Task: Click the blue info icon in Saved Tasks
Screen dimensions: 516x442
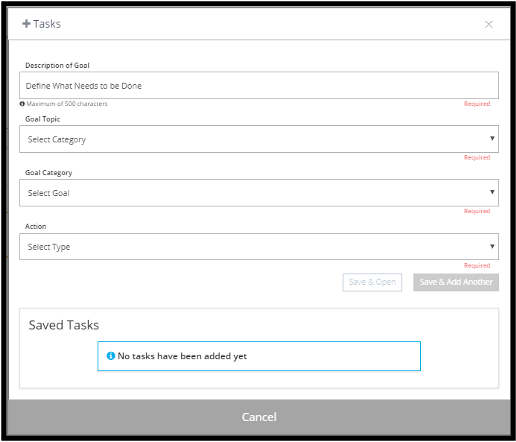Action: click(x=111, y=356)
